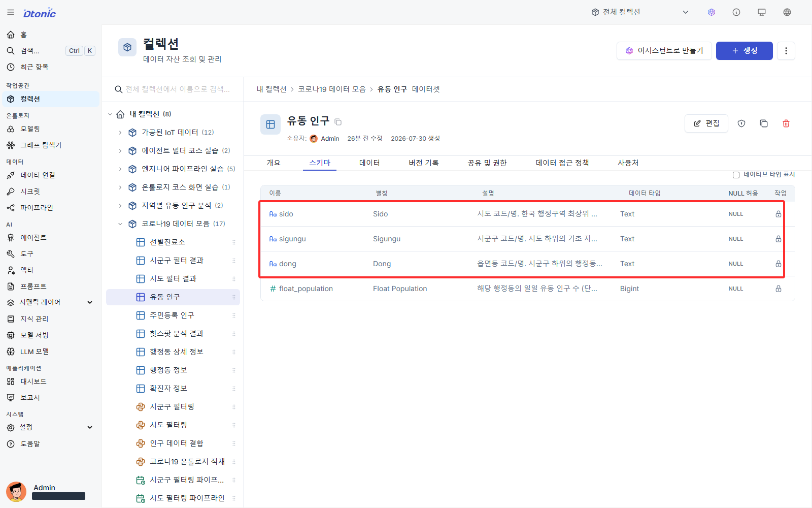Switch to the 데이터 tab
812x508 pixels.
click(x=369, y=163)
